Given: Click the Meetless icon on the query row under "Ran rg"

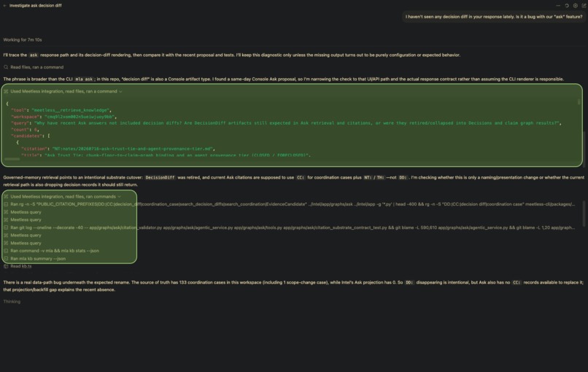Looking at the screenshot, I should 6,212.
